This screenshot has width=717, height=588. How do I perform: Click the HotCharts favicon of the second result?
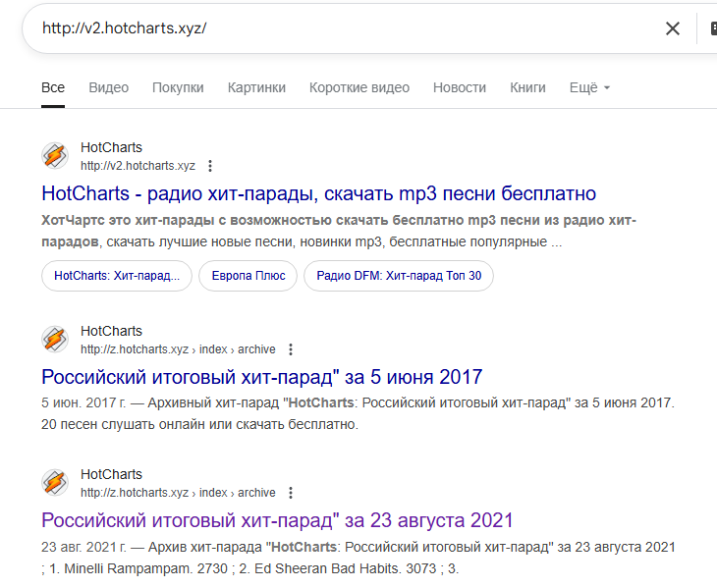click(55, 340)
